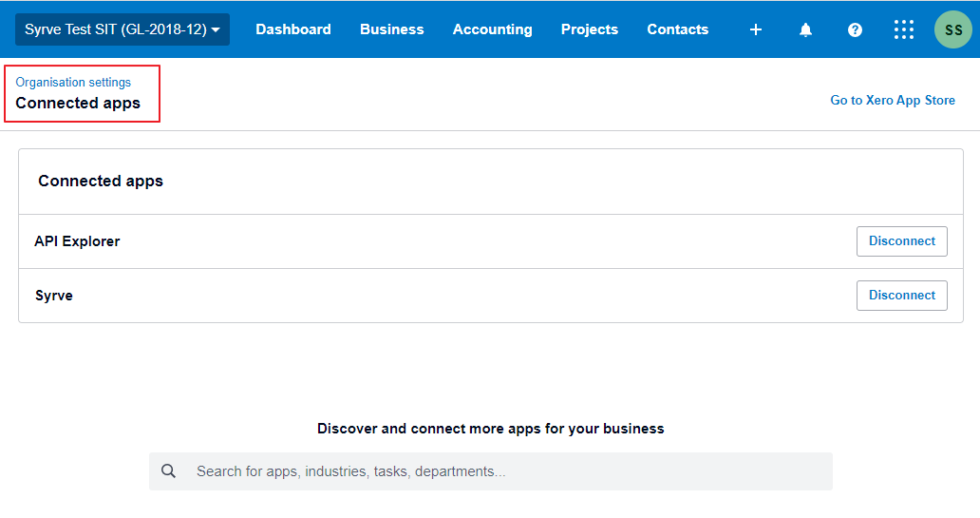Click the Connected apps page title

pos(78,104)
